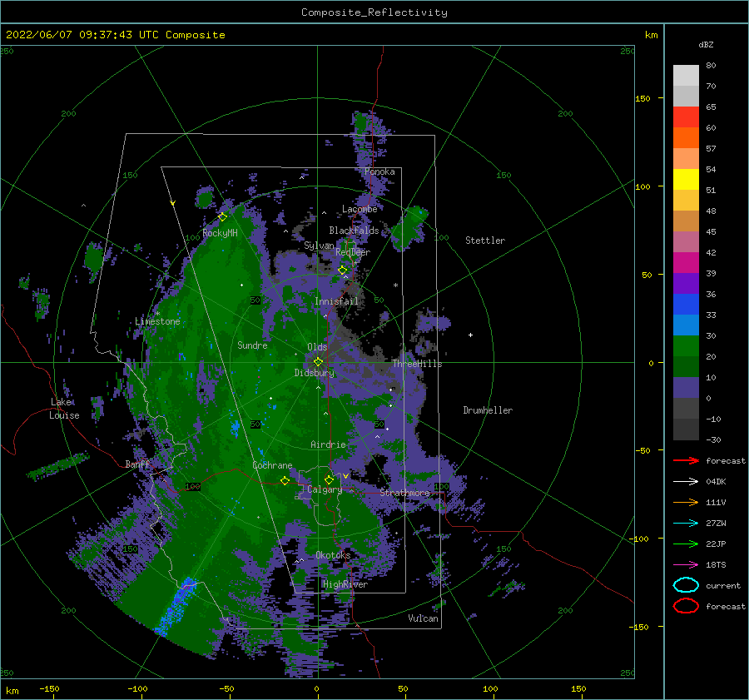Click the Ponoka city label
749x700 pixels.
tap(379, 171)
